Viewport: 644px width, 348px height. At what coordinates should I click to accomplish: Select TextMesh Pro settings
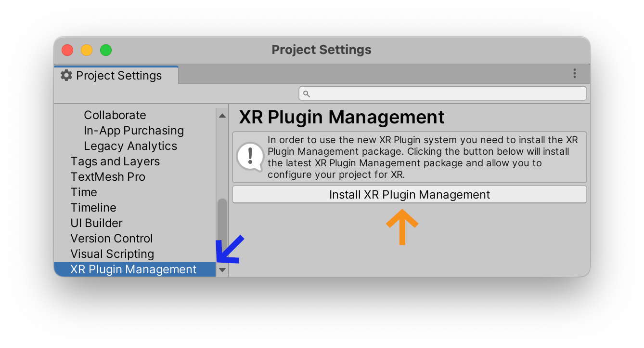(108, 176)
